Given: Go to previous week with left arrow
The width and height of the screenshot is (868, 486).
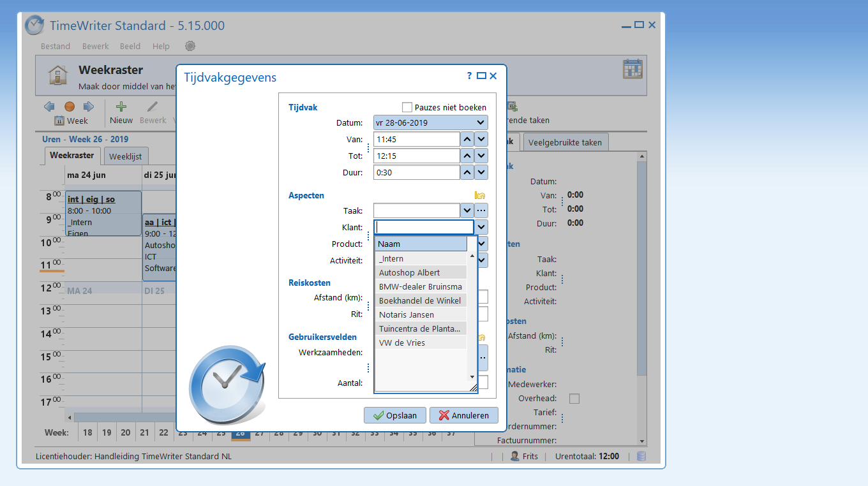Looking at the screenshot, I should click(49, 107).
